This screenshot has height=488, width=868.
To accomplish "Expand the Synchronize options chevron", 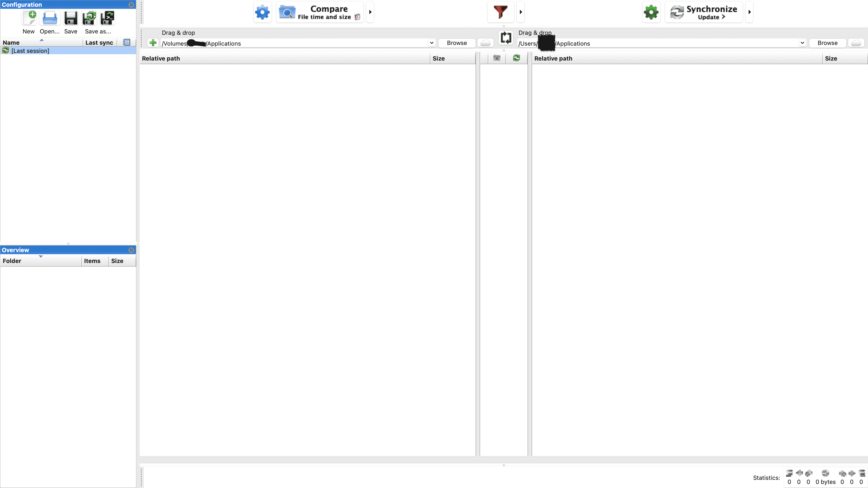I will 750,12.
